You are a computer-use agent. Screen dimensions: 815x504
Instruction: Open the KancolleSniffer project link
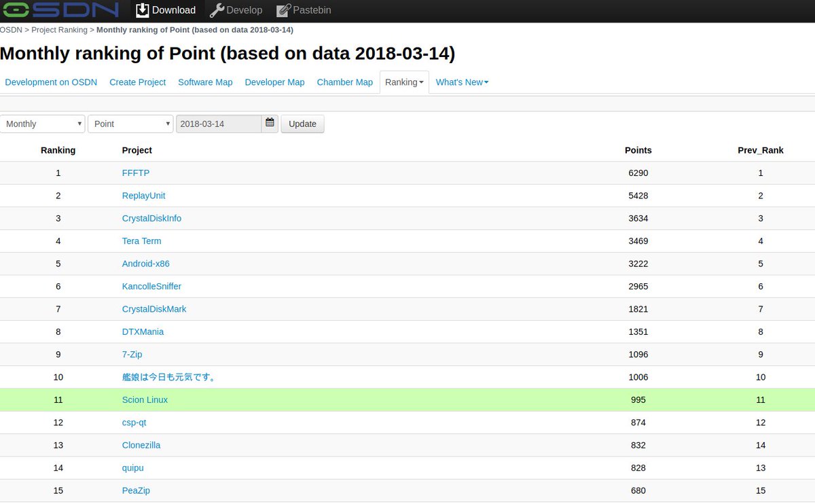pos(151,287)
